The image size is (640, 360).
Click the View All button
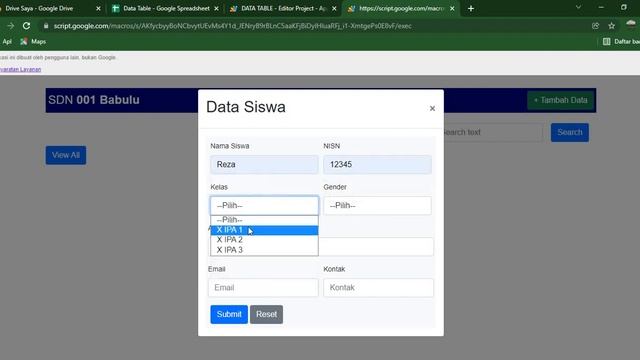pos(66,155)
